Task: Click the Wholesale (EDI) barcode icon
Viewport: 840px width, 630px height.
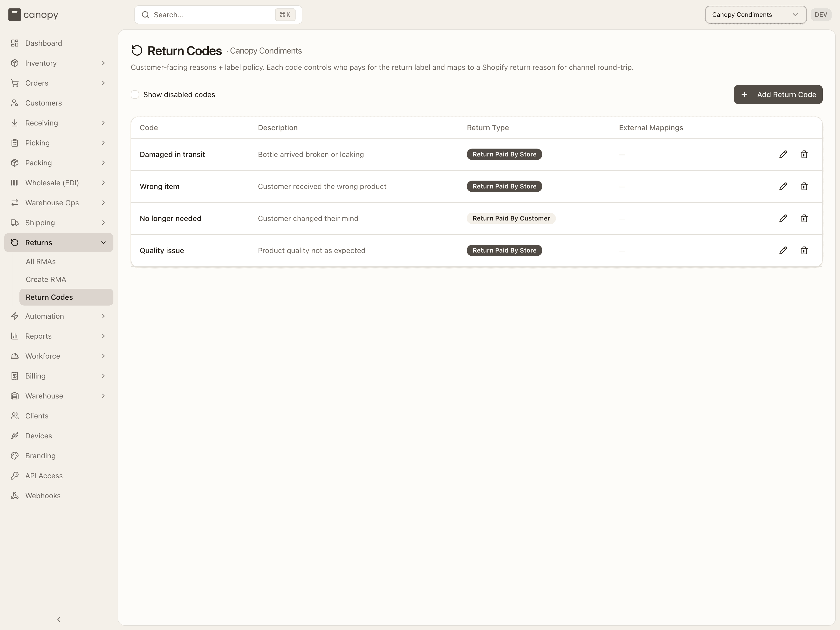Action: click(15, 183)
